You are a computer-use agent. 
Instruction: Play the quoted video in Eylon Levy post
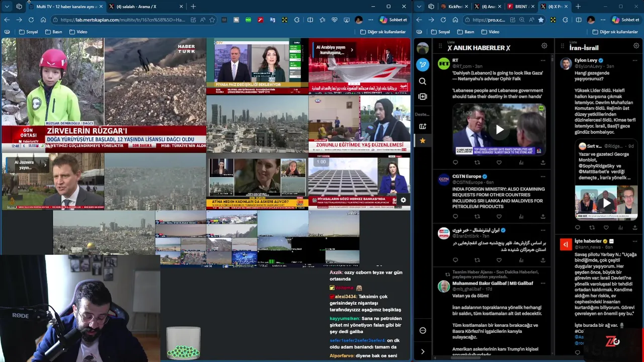tap(606, 203)
